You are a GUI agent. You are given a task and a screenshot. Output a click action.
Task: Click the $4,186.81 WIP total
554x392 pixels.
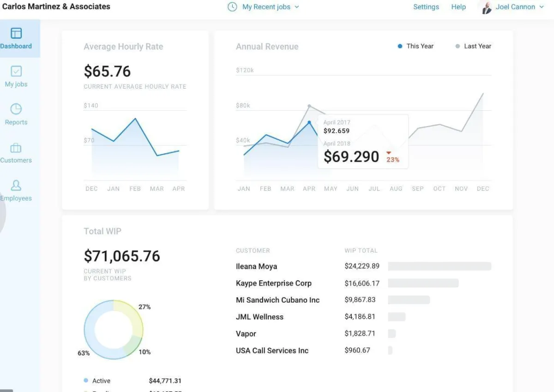click(360, 317)
